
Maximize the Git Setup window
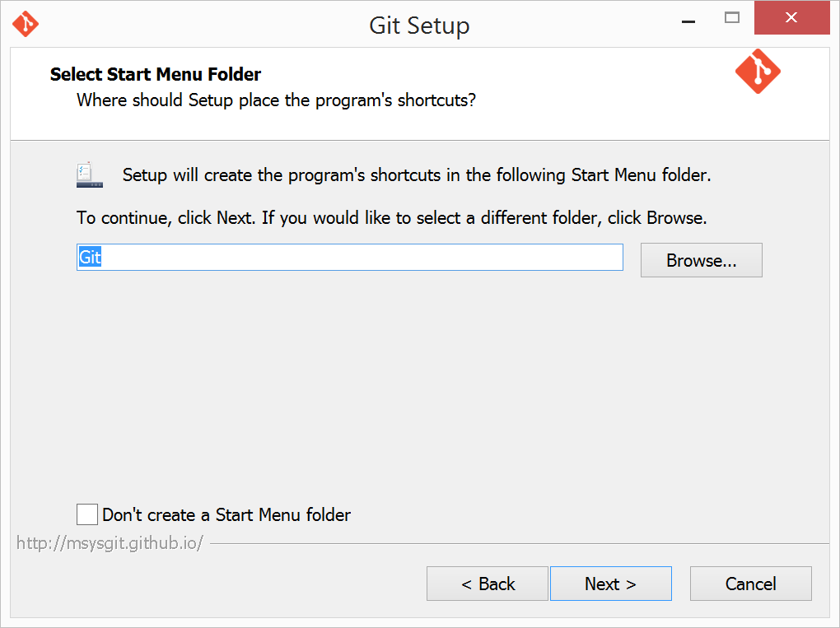(x=732, y=18)
